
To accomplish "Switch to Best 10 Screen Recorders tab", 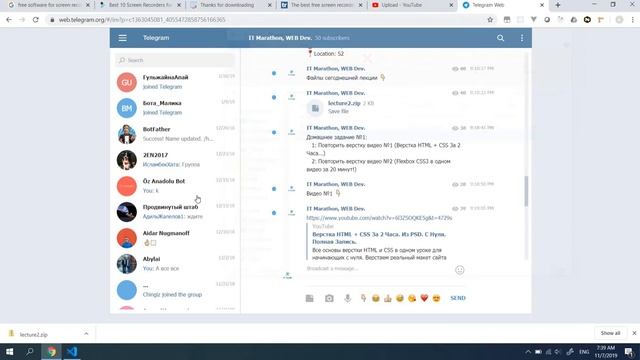I will tap(140, 5).
